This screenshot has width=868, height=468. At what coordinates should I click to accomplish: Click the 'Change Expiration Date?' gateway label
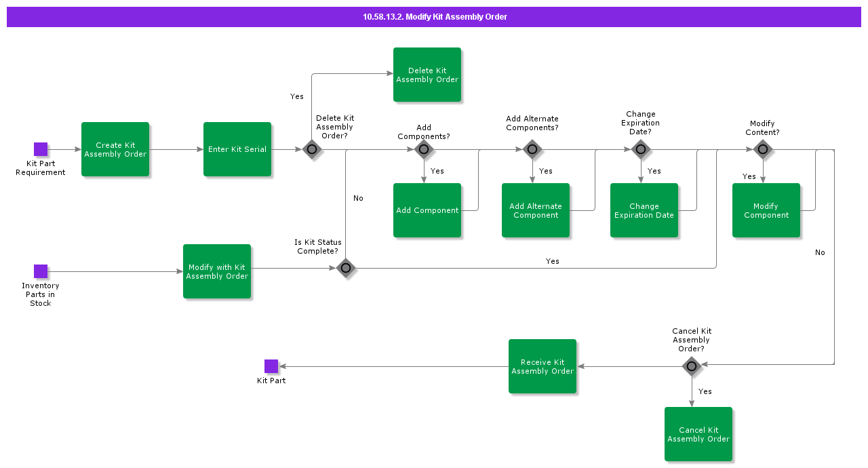coord(641,123)
